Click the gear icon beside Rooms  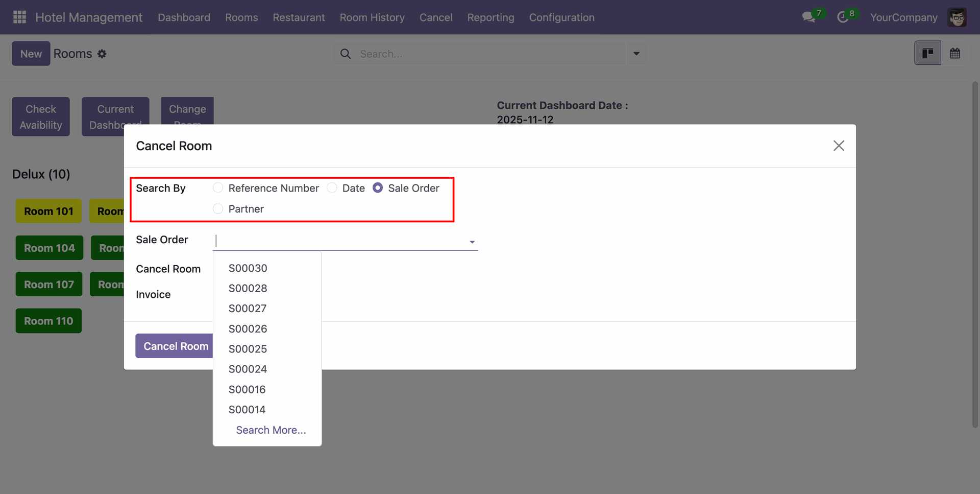tap(102, 54)
